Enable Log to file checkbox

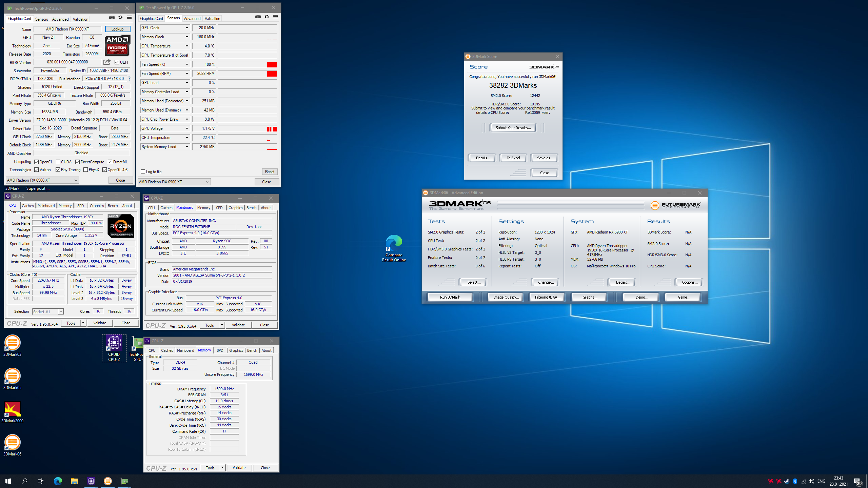(143, 172)
